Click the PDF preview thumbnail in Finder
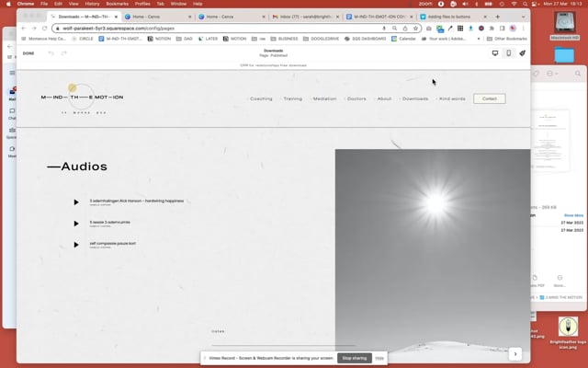 tap(549, 141)
